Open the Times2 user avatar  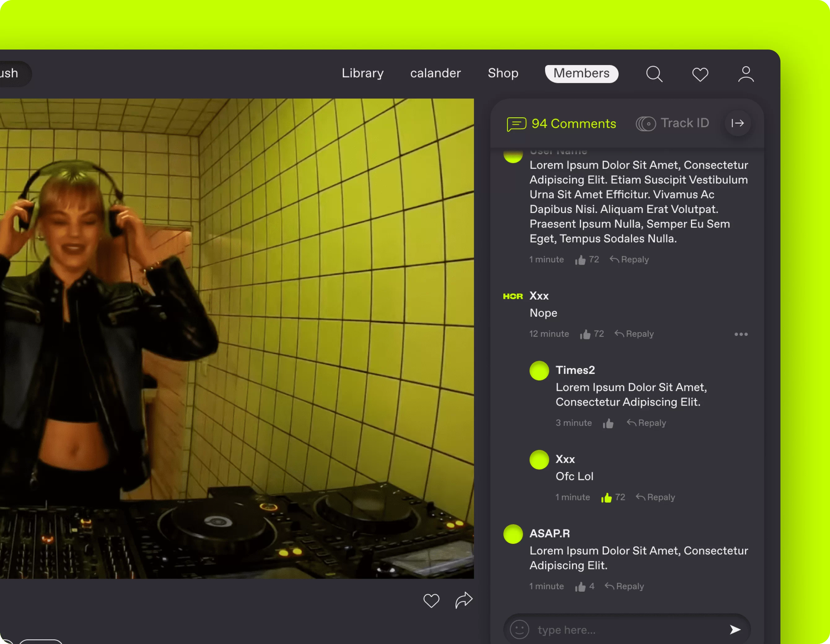pyautogui.click(x=539, y=370)
